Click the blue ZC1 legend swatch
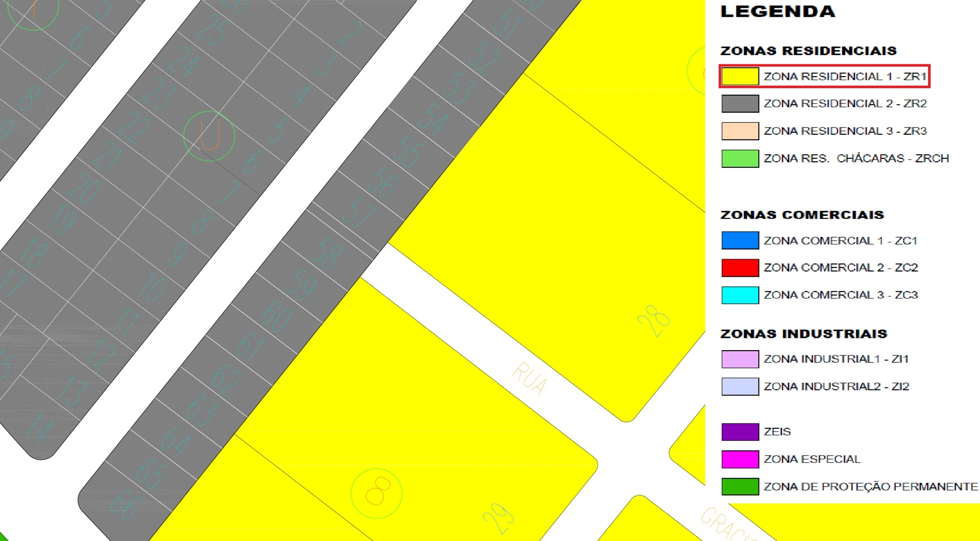Viewport: 980px width, 541px height. tap(740, 240)
